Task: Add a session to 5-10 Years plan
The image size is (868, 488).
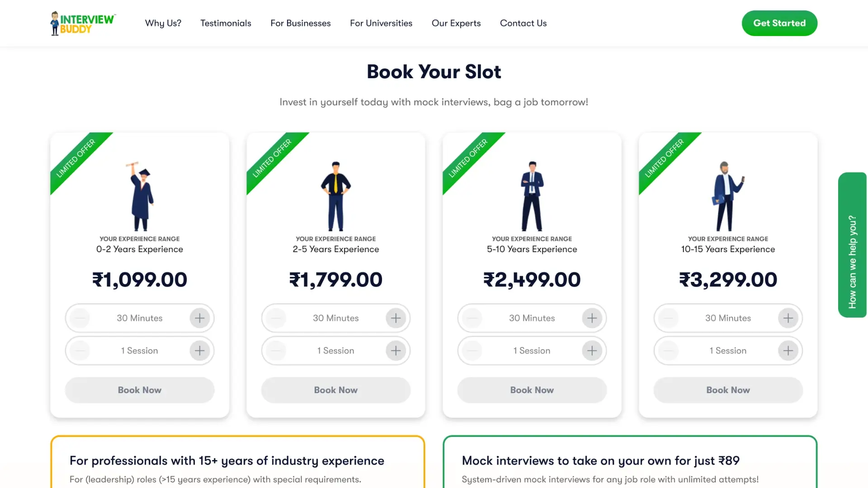Action: click(x=592, y=351)
